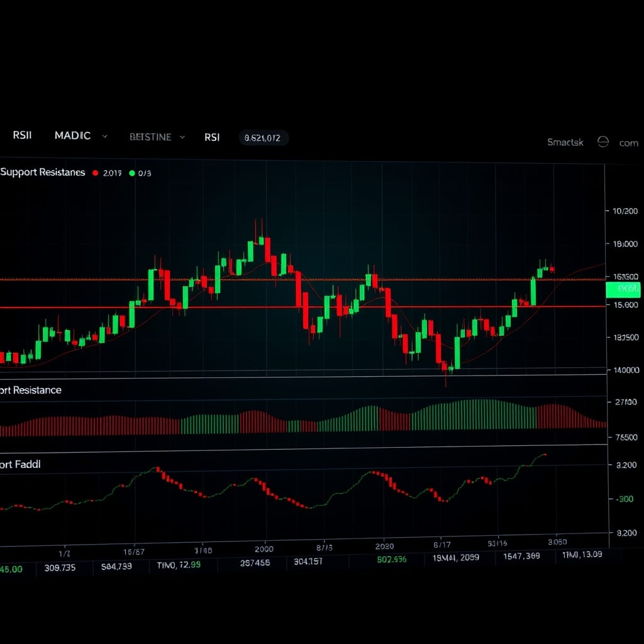Toggle the green legend dot labeled 0/3
644x644 pixels.
point(132,173)
